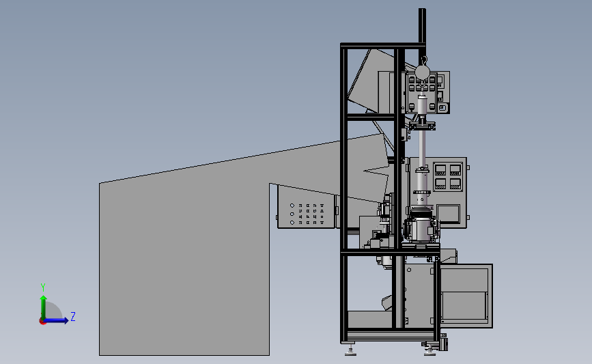Select the control box with button grid

[307, 207]
